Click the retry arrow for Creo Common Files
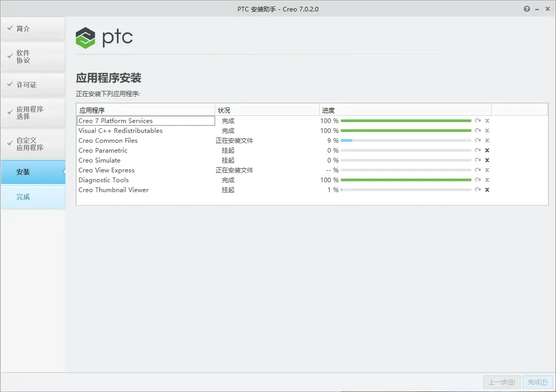The image size is (556, 392). pos(478,140)
